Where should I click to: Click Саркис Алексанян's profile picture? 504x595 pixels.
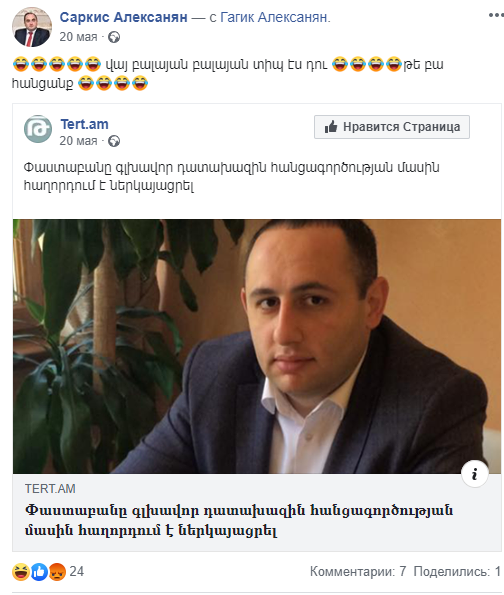tap(32, 27)
